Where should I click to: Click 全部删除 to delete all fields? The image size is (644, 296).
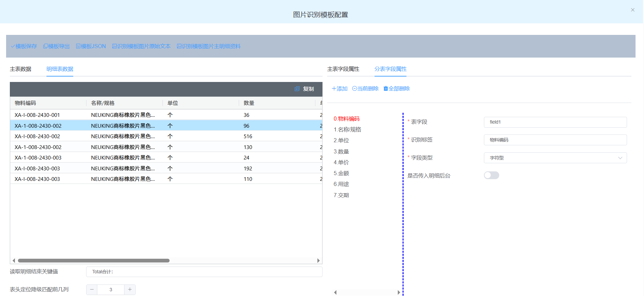[396, 88]
